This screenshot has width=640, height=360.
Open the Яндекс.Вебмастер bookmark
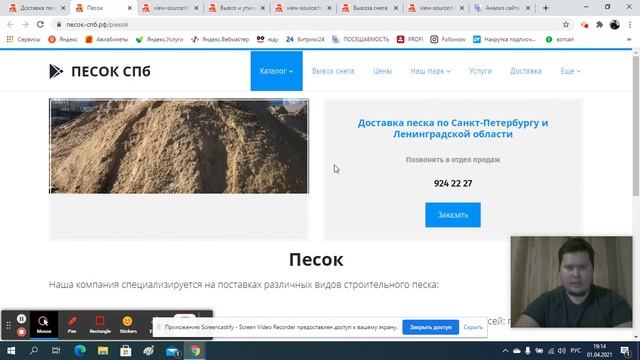(220, 39)
